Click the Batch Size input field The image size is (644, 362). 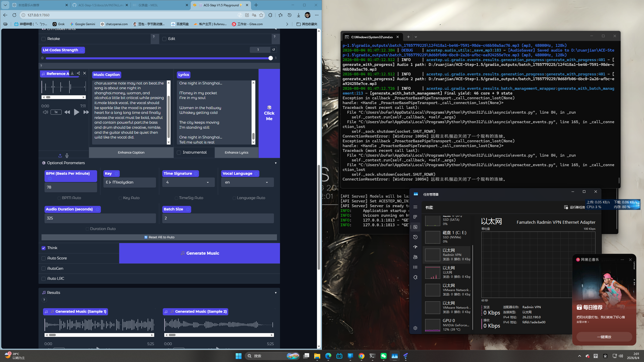pyautogui.click(x=218, y=218)
